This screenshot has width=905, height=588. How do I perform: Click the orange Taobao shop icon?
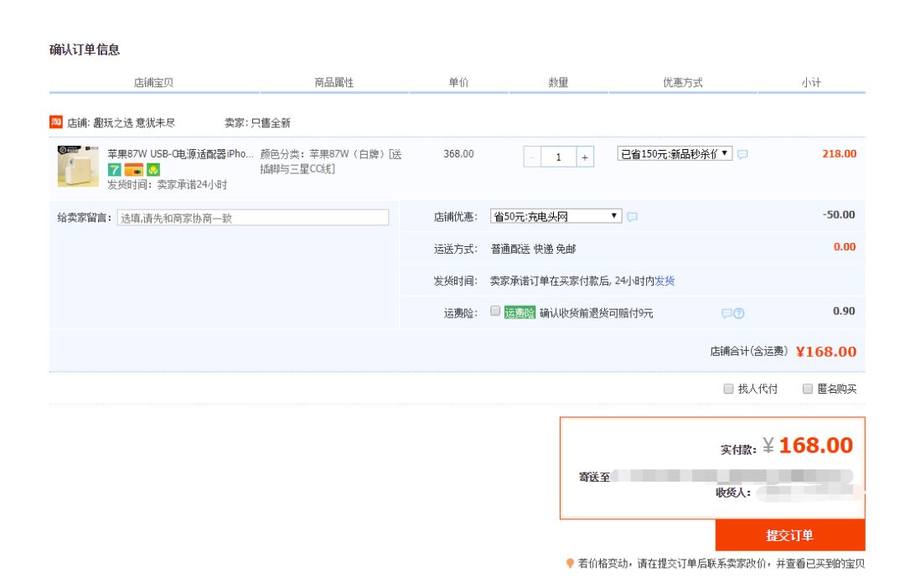(x=56, y=121)
